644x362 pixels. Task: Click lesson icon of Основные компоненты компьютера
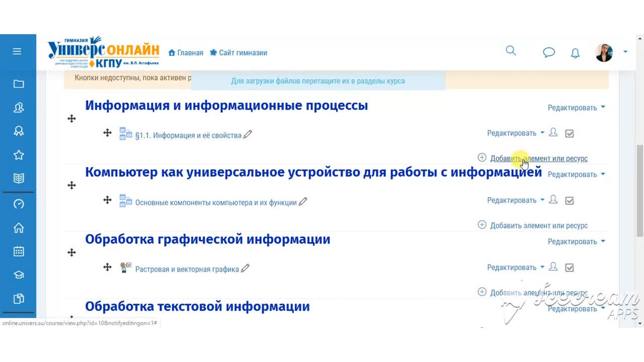(x=126, y=201)
